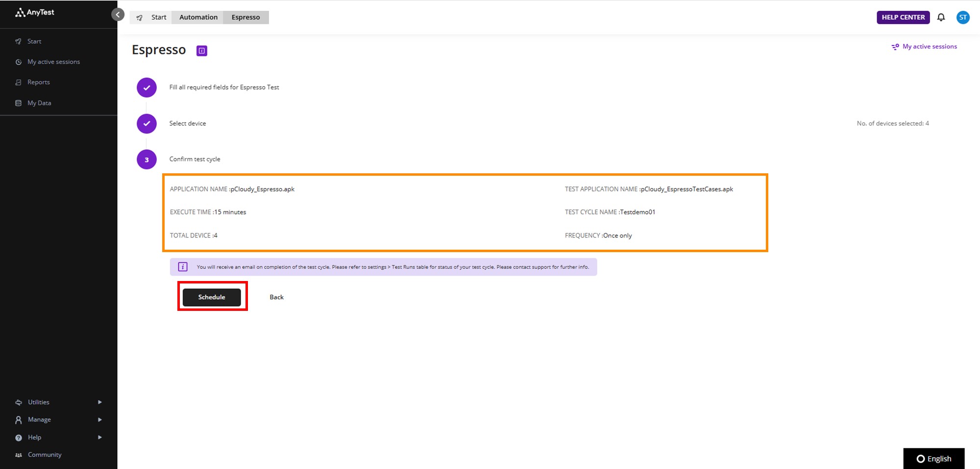Image resolution: width=980 pixels, height=469 pixels.
Task: Open Start in the sidebar
Action: 34,41
